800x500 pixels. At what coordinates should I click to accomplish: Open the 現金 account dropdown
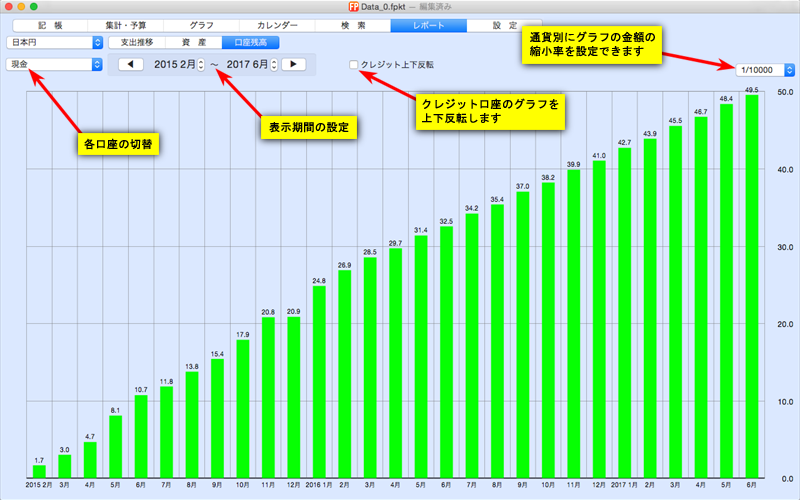click(54, 64)
